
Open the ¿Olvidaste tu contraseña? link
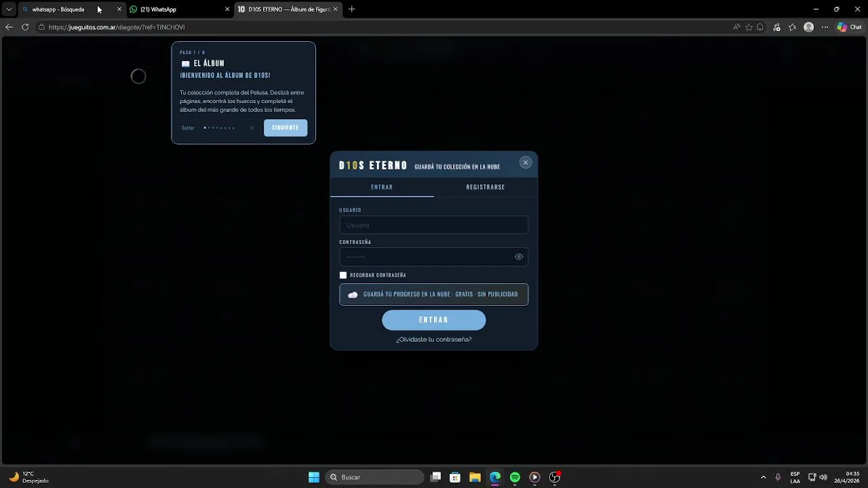[434, 340]
